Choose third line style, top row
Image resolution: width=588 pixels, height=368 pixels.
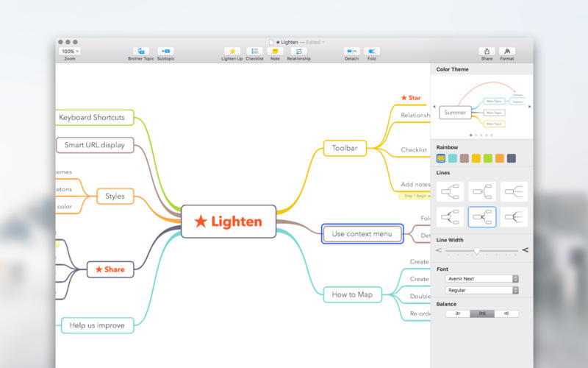point(514,191)
